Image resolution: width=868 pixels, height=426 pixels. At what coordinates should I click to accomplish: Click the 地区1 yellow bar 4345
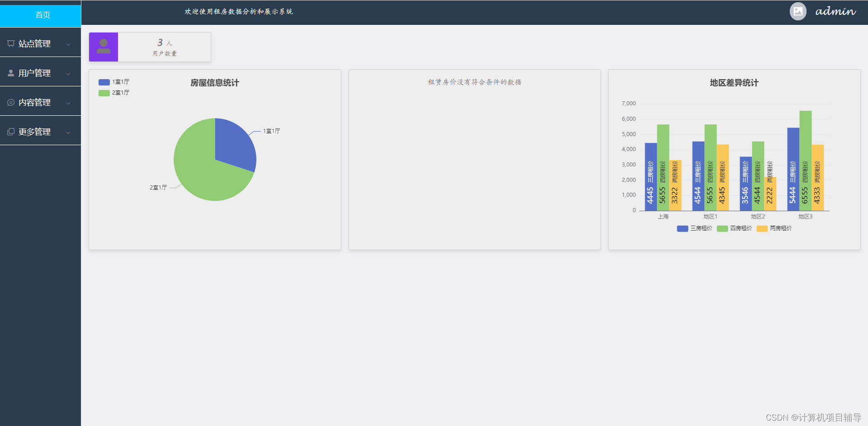coord(722,178)
